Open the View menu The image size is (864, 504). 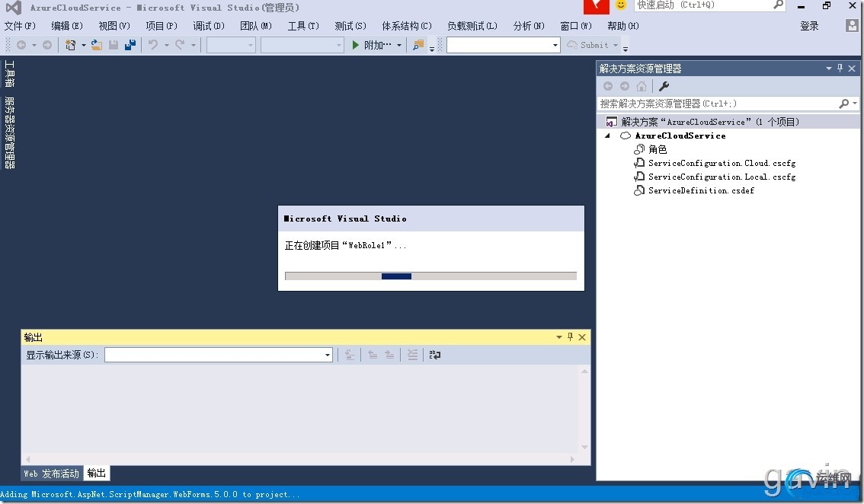114,26
